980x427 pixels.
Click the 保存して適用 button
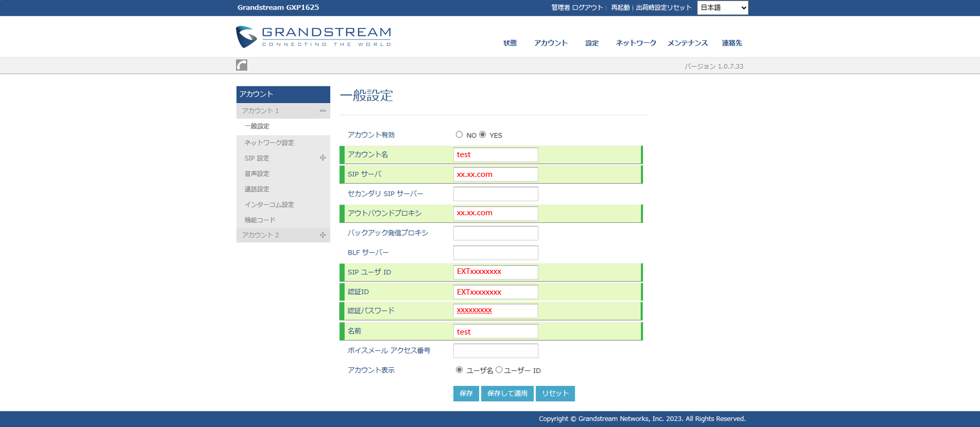pyautogui.click(x=507, y=393)
